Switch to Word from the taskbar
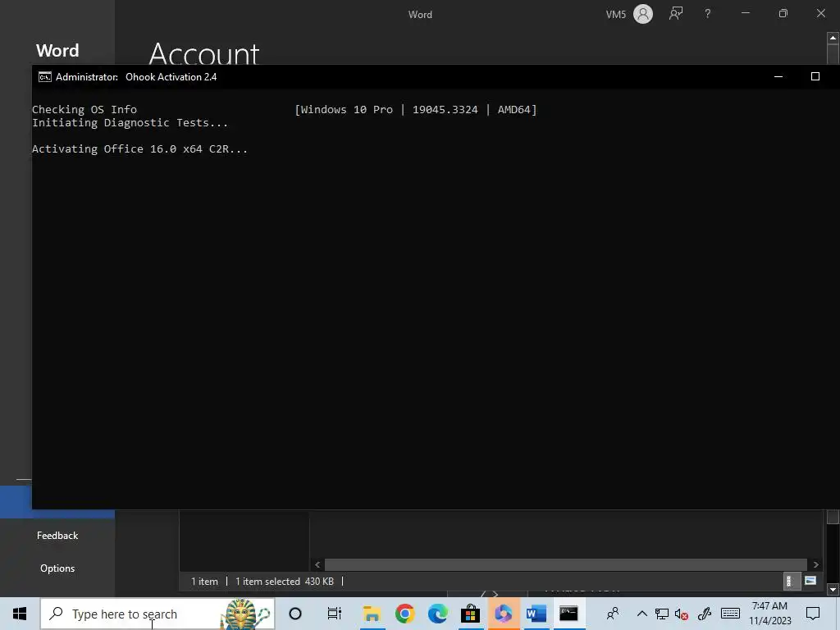Viewport: 840px width, 630px height. click(x=536, y=614)
